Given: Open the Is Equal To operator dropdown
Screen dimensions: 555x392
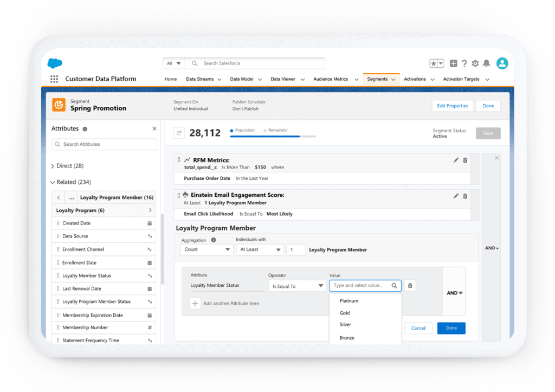Looking at the screenshot, I should pos(297,286).
